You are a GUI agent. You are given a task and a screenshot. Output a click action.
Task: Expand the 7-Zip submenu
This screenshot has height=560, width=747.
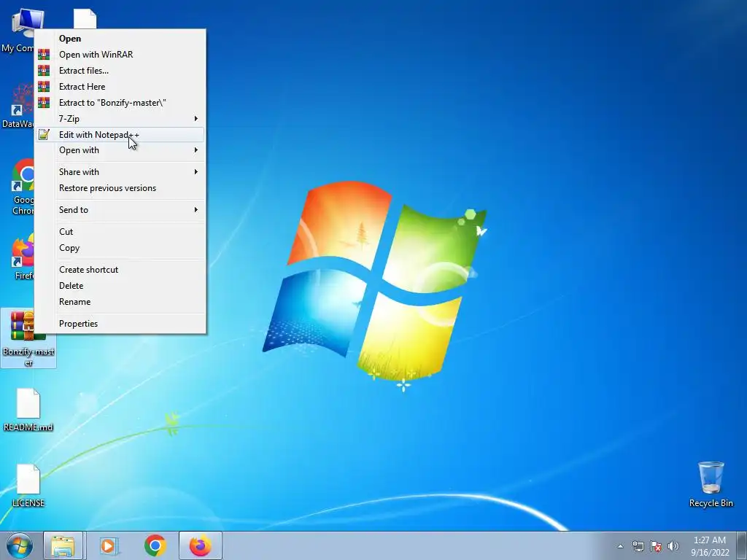click(120, 119)
